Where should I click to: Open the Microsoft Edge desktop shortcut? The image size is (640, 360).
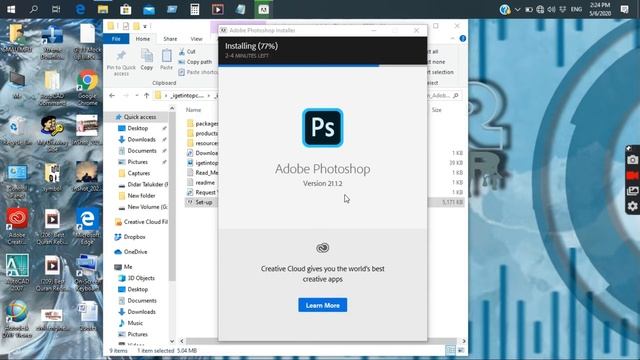pyautogui.click(x=87, y=226)
